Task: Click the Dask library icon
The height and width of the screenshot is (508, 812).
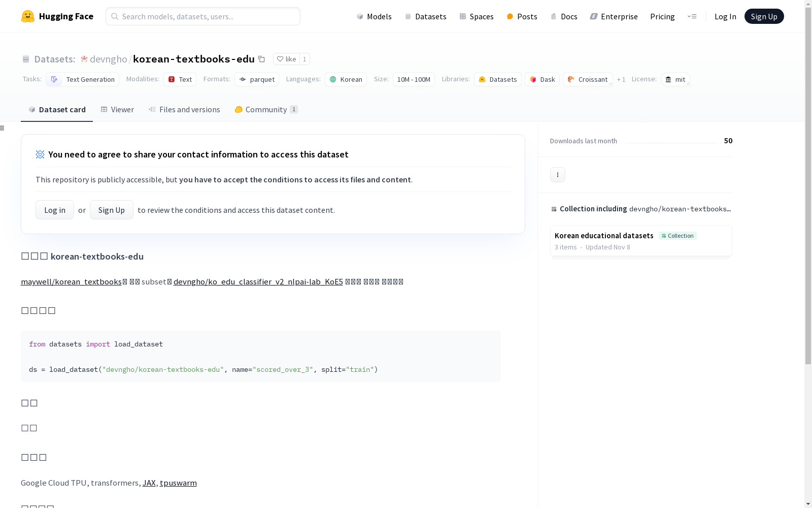Action: pos(533,79)
